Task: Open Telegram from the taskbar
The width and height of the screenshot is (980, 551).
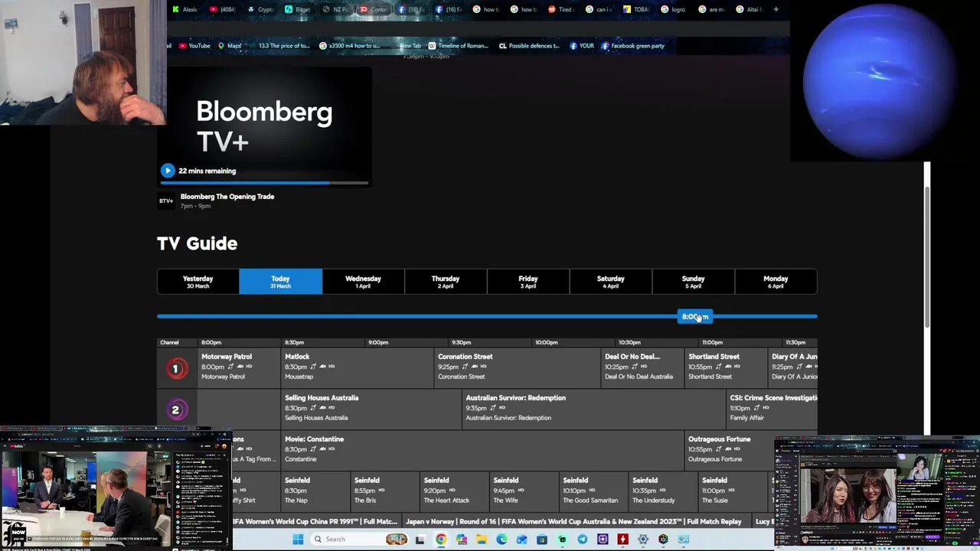Action: pos(583,540)
